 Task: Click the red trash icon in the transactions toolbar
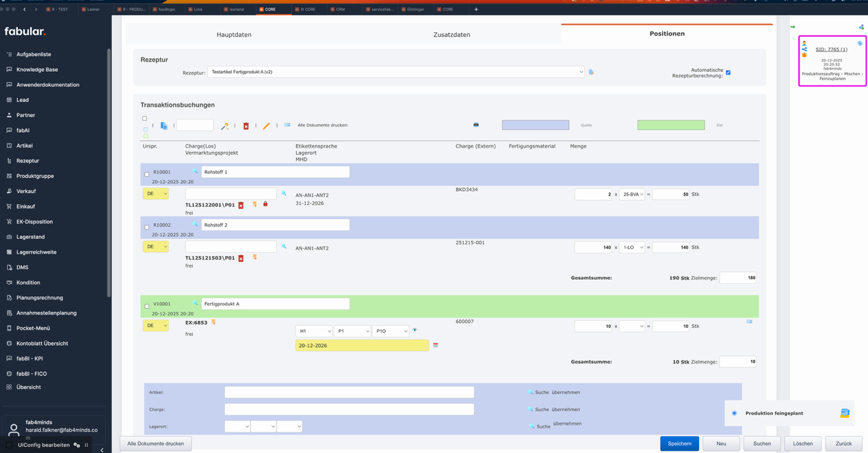tap(246, 126)
